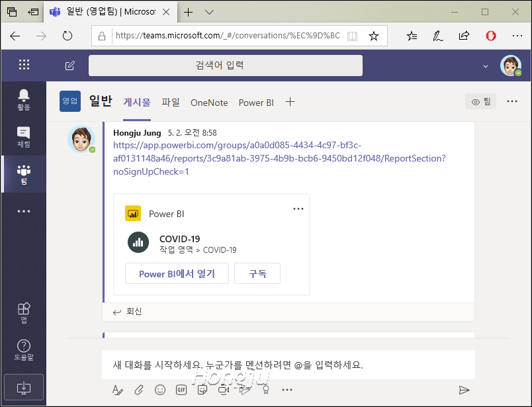Open channel more options ellipsis
The width and height of the screenshot is (532, 407).
[x=512, y=101]
